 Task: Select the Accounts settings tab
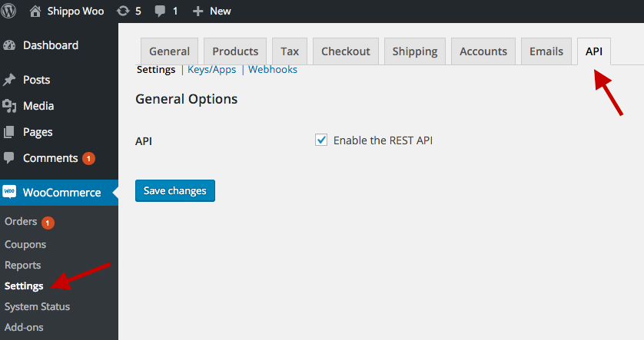(x=483, y=51)
